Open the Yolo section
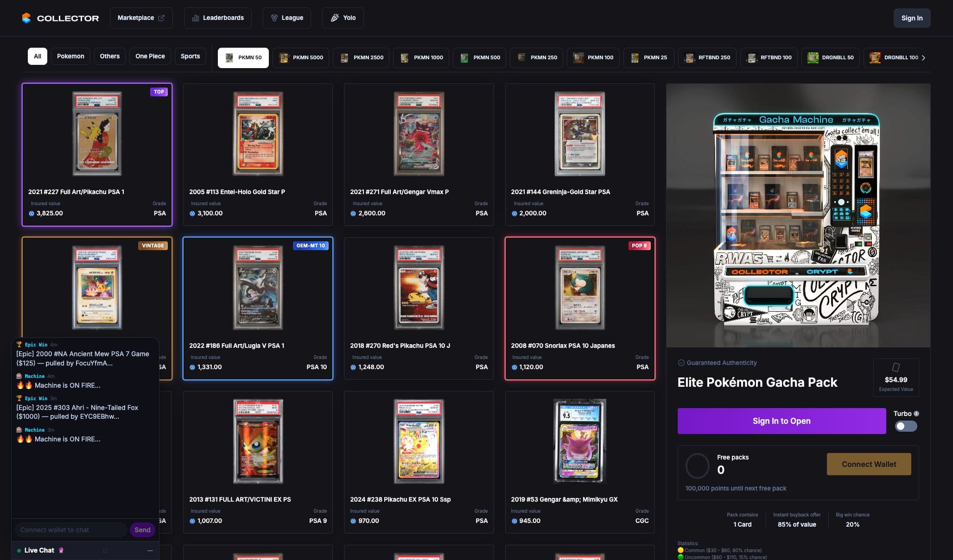953x560 pixels. pos(343,18)
